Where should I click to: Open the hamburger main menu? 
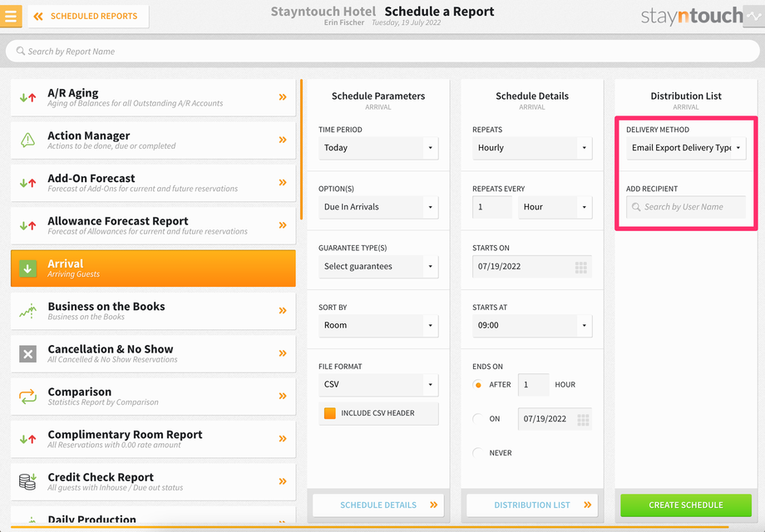[10, 16]
